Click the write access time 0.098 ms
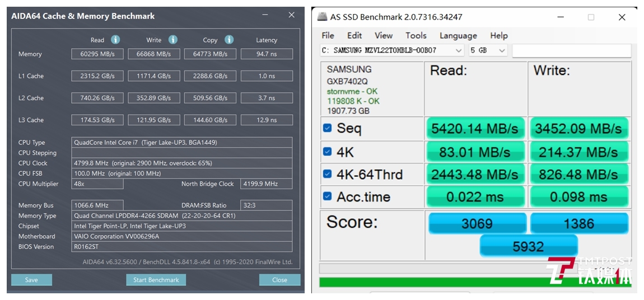Screen dimensions: 644x300 coord(579,197)
